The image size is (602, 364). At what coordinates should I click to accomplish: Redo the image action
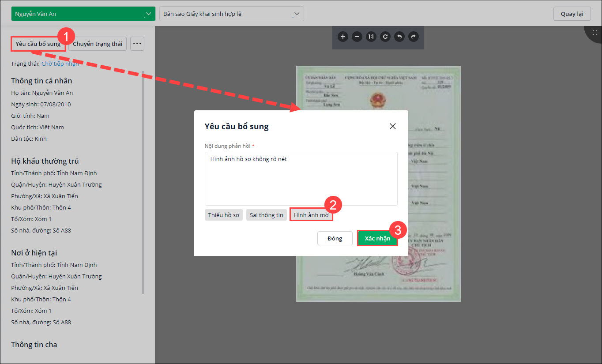pos(414,37)
